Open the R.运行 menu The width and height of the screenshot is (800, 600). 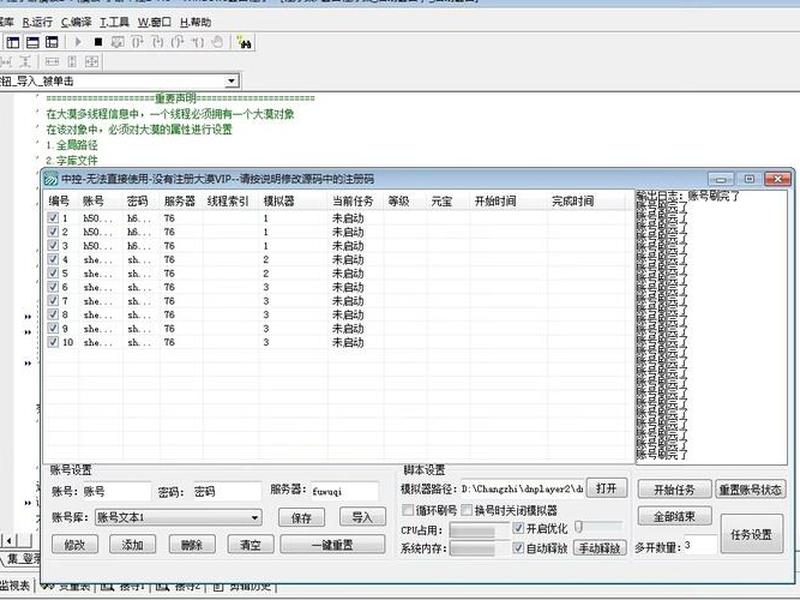pyautogui.click(x=37, y=22)
